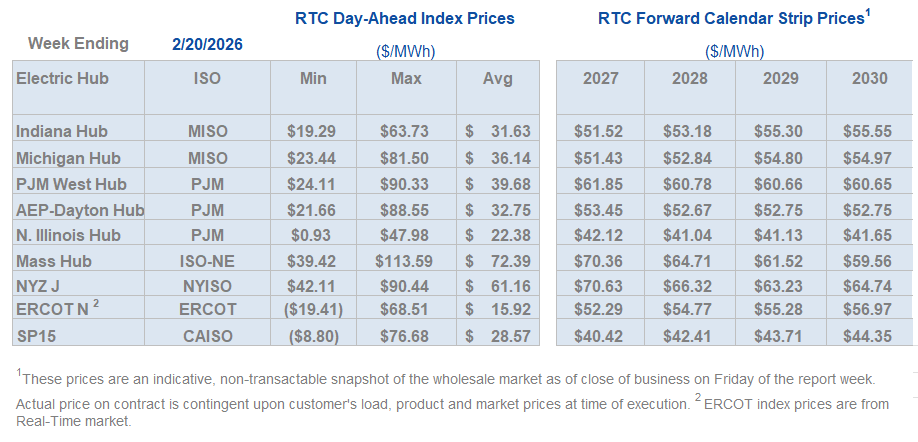Select the N. Illinois Hub cell
The height and width of the screenshot is (442, 918).
point(68,236)
